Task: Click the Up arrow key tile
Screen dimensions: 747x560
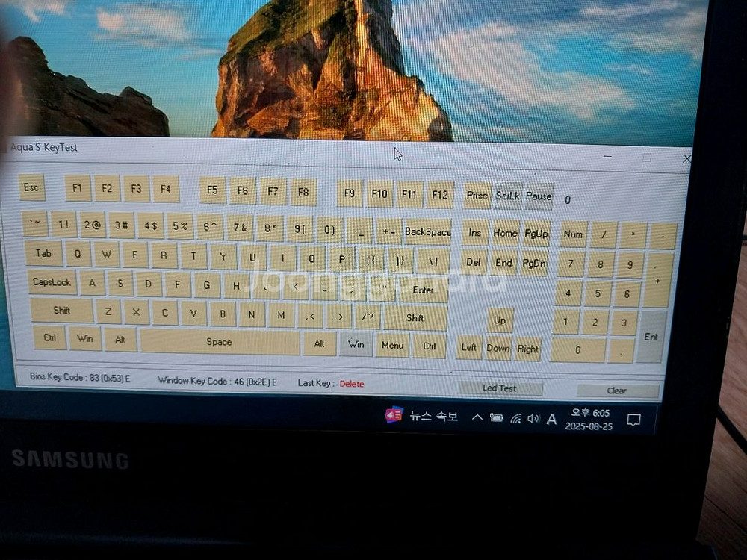Action: tap(500, 320)
